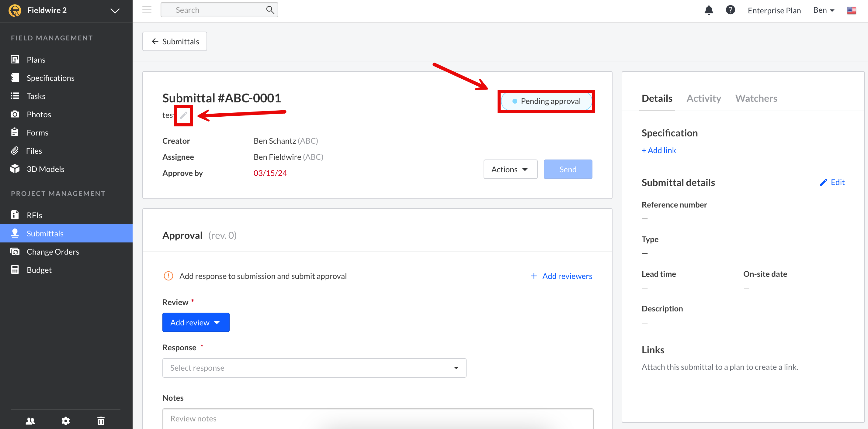Click the plus icon beside Add reviewers
868x429 pixels.
pos(534,276)
